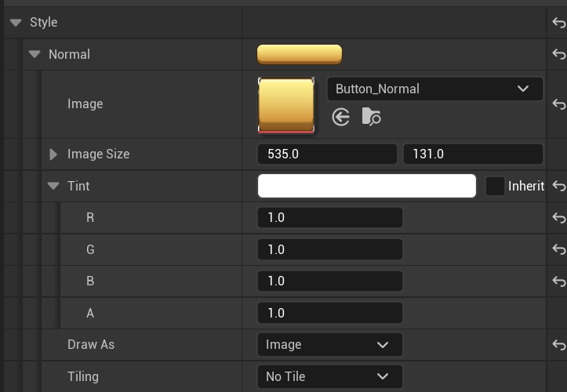Enable the Inherit checkbox for Tint
567x392 pixels.
click(x=495, y=186)
